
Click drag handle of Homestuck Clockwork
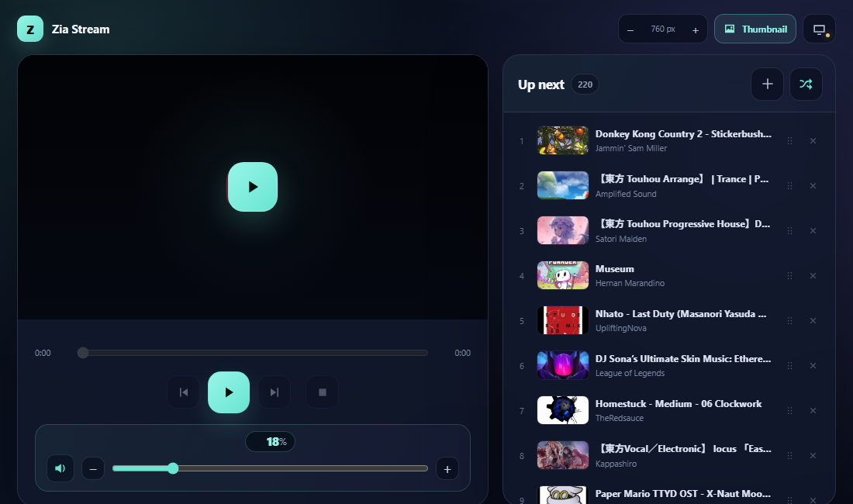tap(789, 410)
